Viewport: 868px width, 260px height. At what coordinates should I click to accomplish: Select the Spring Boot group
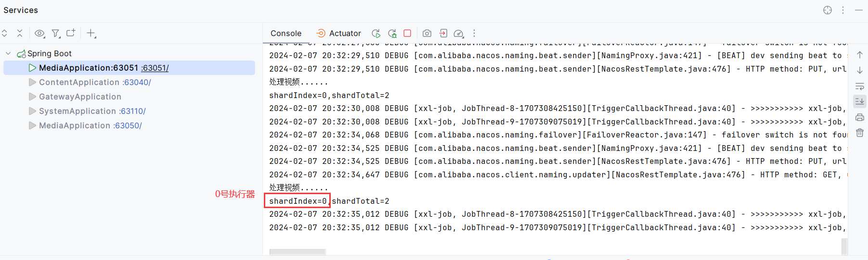[49, 53]
